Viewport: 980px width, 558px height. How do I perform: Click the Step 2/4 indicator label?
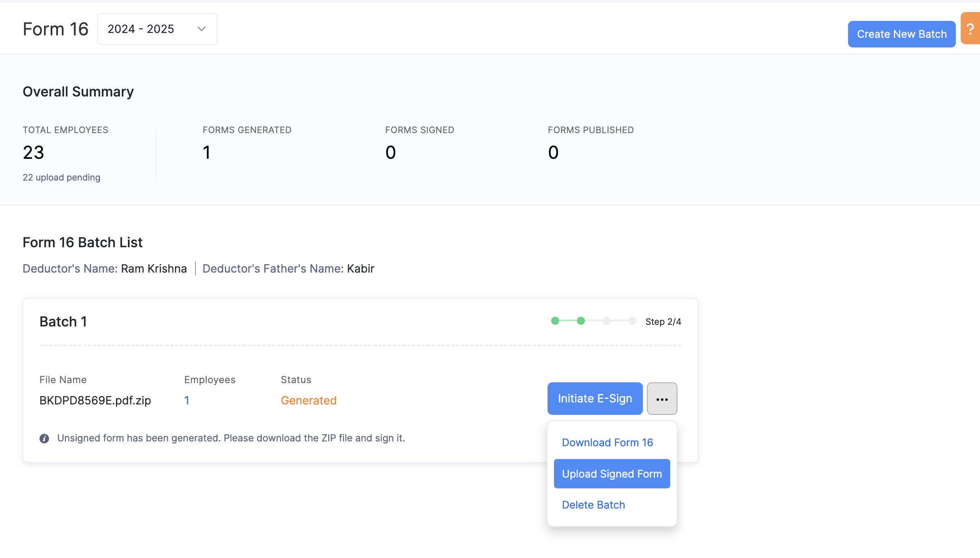(x=663, y=322)
